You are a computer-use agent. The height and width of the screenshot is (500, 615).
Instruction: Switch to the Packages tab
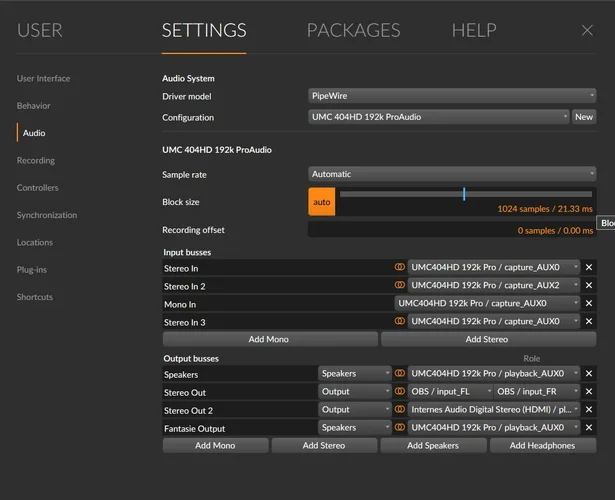click(353, 31)
